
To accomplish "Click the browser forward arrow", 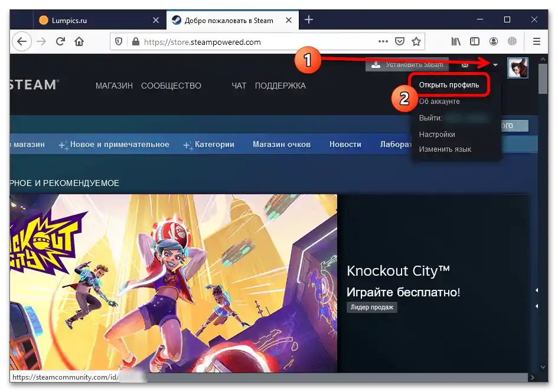I will pos(42,41).
